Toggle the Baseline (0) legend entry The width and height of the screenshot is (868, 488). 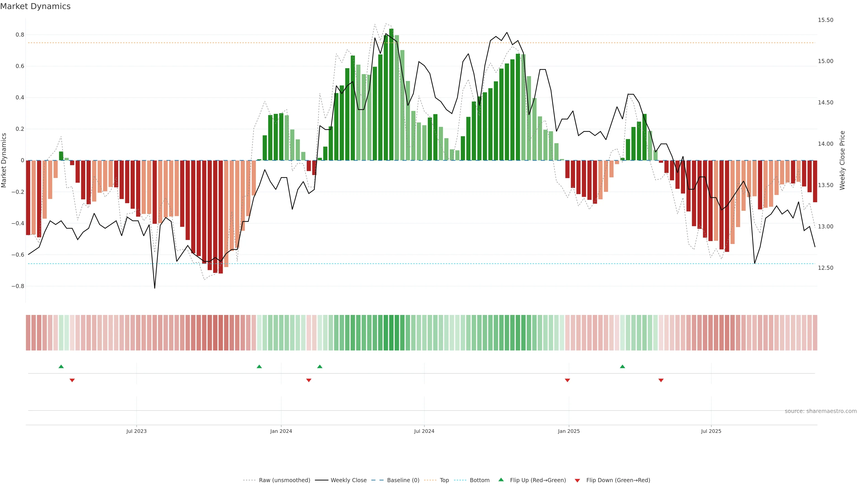[x=403, y=480]
